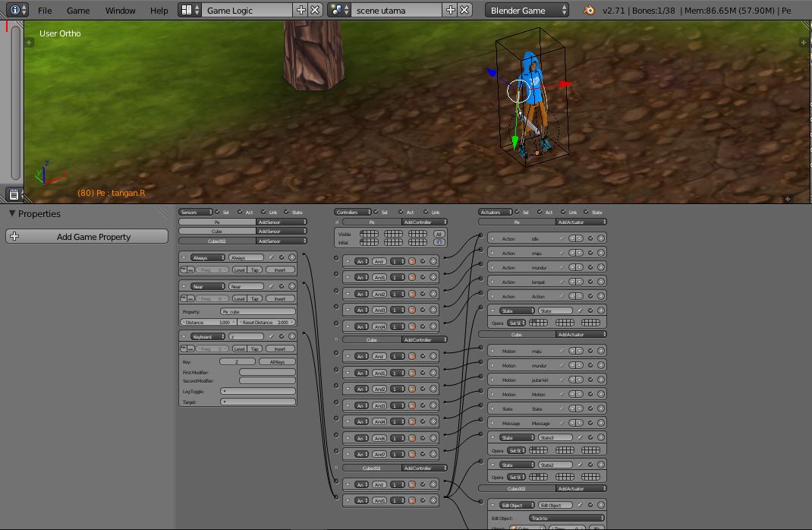Remove the idle Action actuator
The image size is (812, 530).
[601, 239]
